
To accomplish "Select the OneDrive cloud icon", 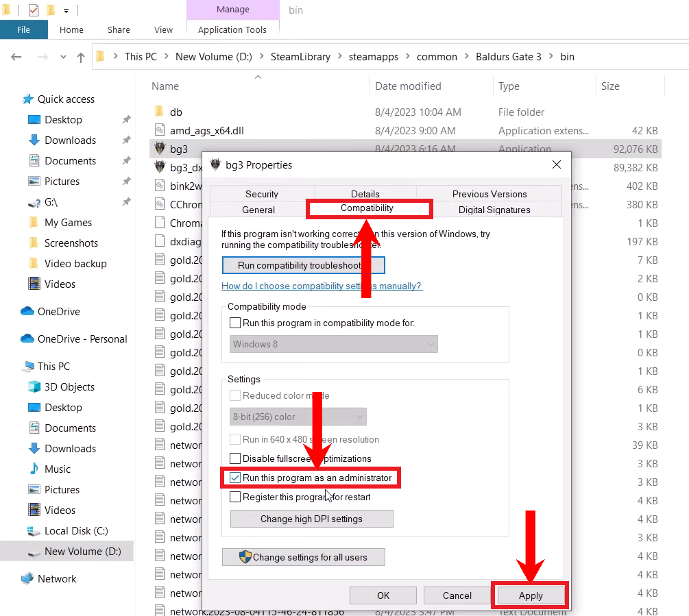I will 27,311.
